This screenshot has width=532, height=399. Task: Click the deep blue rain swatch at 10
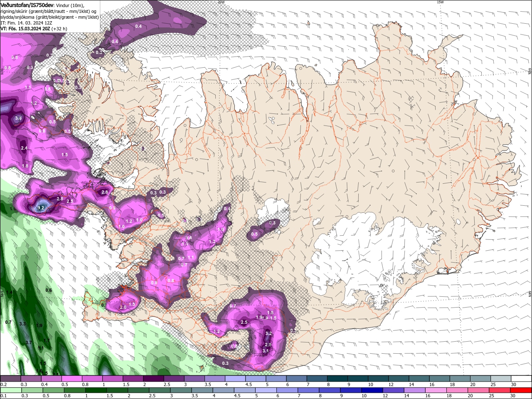(372, 390)
